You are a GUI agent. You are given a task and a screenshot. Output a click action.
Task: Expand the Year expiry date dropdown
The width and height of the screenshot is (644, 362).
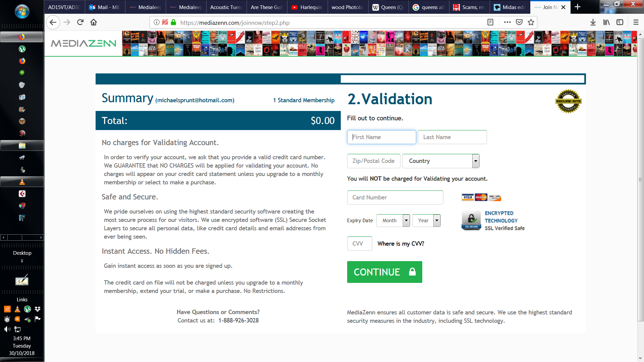tap(437, 220)
